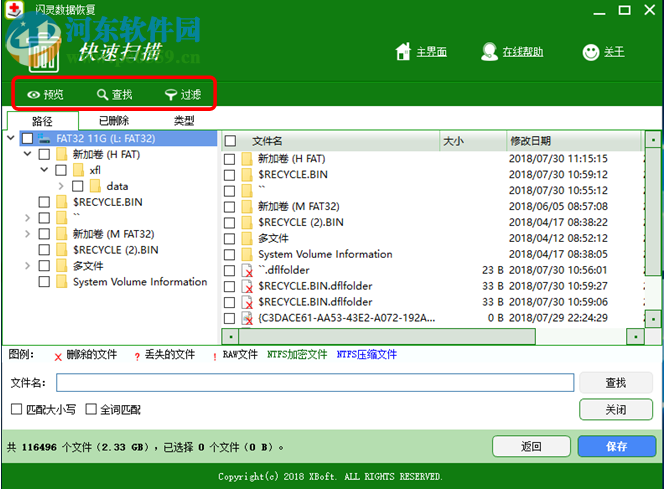Viewport: 665px width, 489px height.
Task: Click the app logo in title bar
Action: click(x=14, y=9)
